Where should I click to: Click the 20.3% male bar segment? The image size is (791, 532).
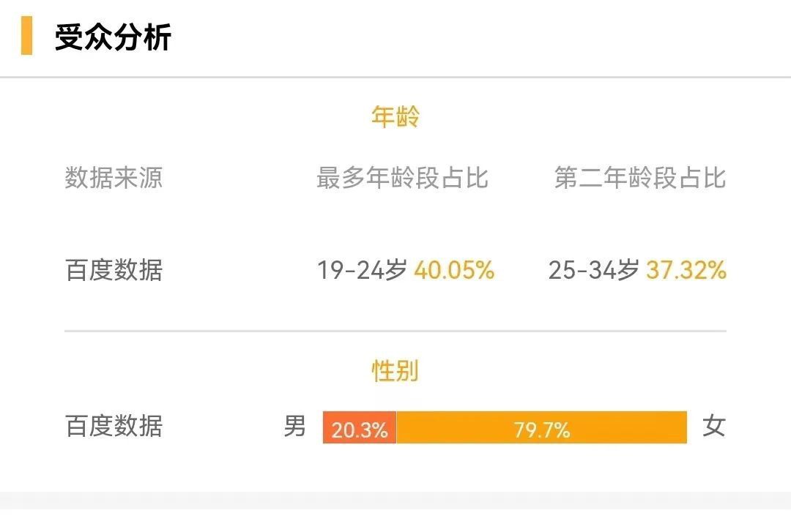(x=360, y=427)
